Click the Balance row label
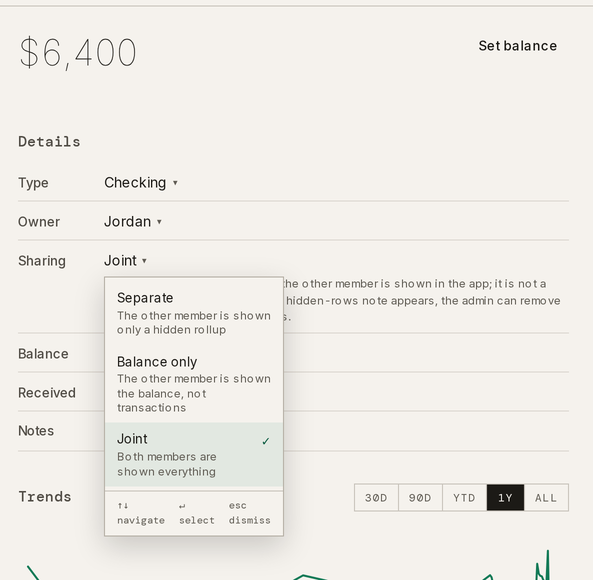Screen dimensions: 593x580 (x=43, y=354)
